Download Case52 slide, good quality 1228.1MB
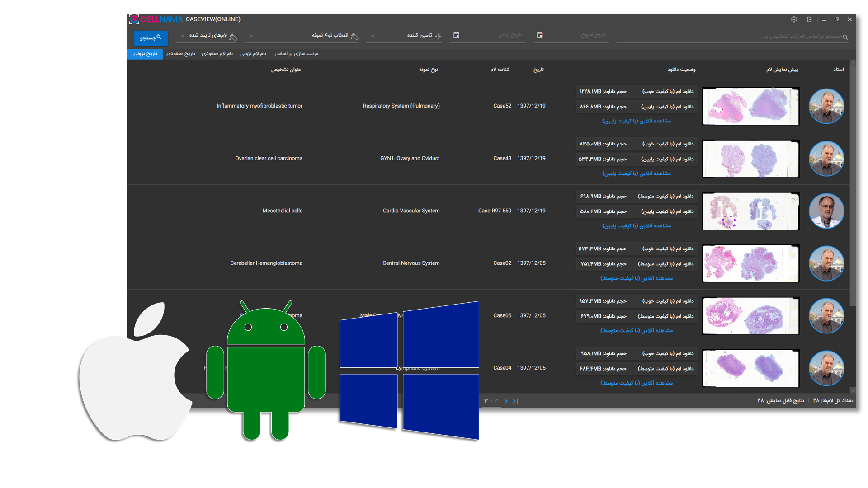 tap(636, 92)
